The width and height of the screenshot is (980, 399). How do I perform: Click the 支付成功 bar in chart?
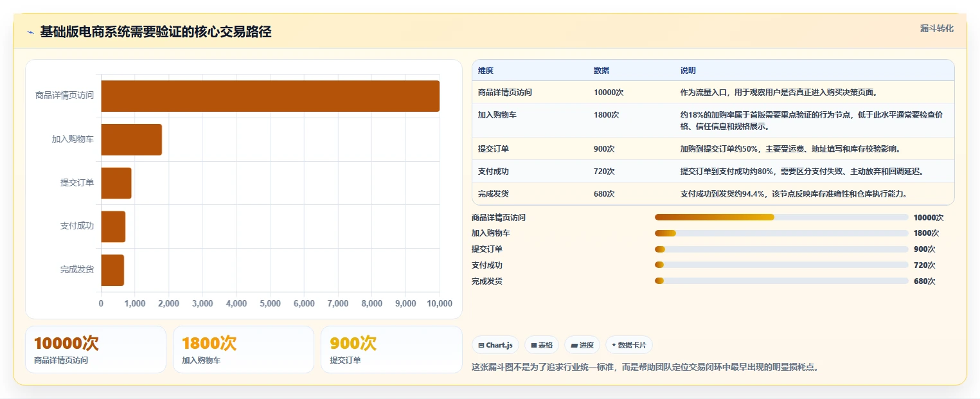click(113, 227)
